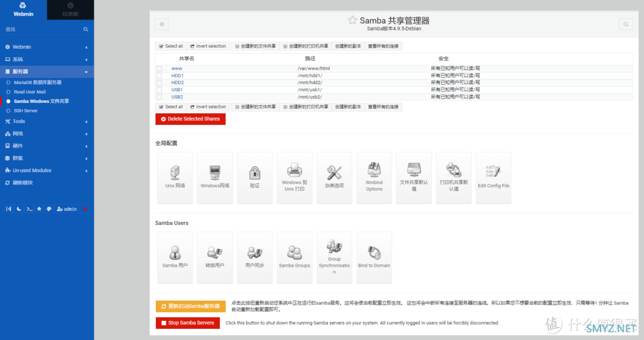Open the Bind to Domain icon
The height and width of the screenshot is (340, 644).
click(x=374, y=258)
